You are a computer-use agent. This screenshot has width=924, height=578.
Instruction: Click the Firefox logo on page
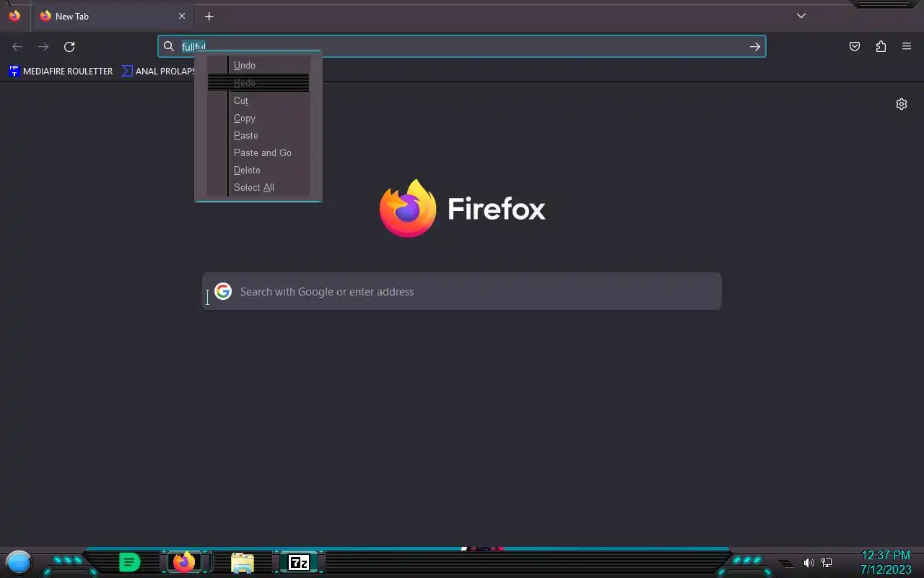pos(408,208)
